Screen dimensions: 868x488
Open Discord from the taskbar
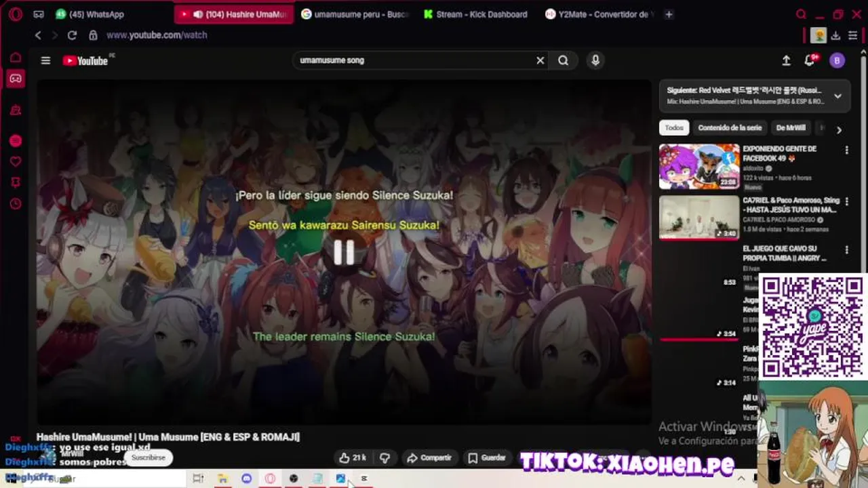(246, 479)
